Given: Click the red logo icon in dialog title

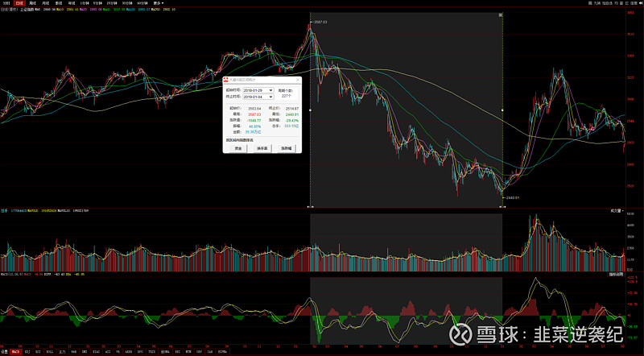Looking at the screenshot, I should click(x=225, y=80).
